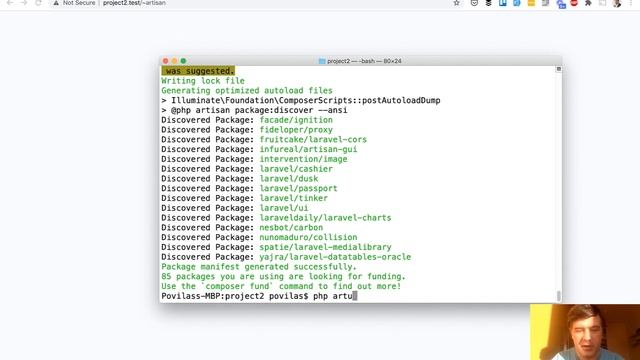Click the terminal scrollbar thumb at bottom
Screen dimensions: 640x360
coord(558,295)
